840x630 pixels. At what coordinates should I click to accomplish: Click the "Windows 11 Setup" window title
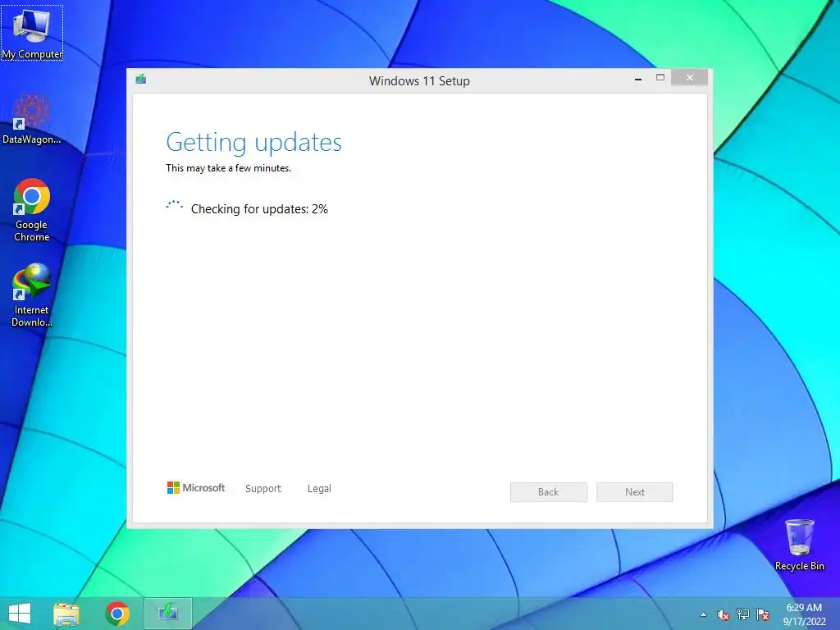click(x=419, y=81)
